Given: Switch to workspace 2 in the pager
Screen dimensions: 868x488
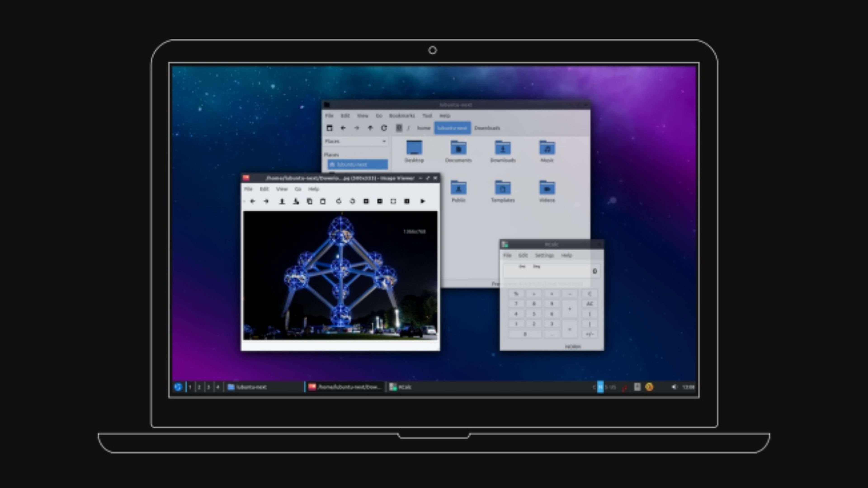Looking at the screenshot, I should tap(199, 387).
